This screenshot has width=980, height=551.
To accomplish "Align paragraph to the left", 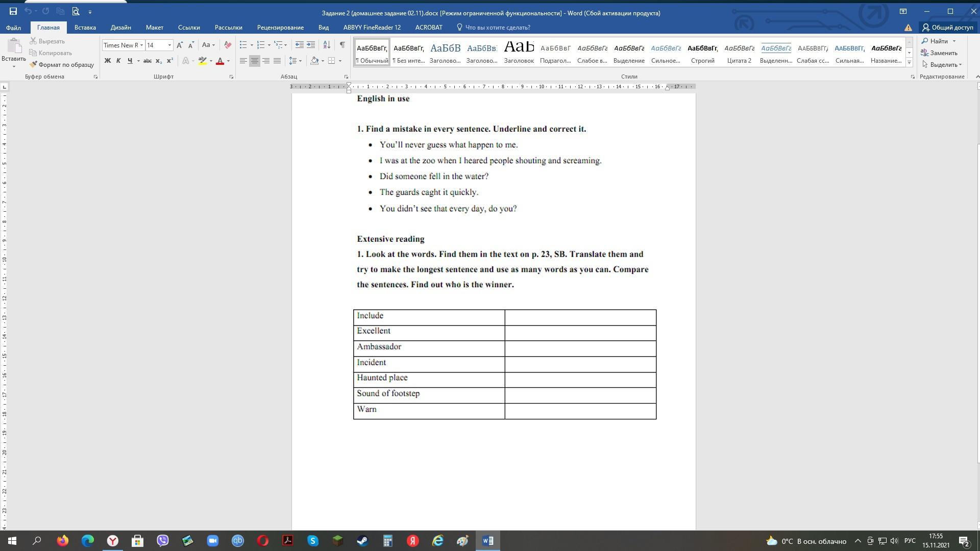I will pyautogui.click(x=243, y=61).
